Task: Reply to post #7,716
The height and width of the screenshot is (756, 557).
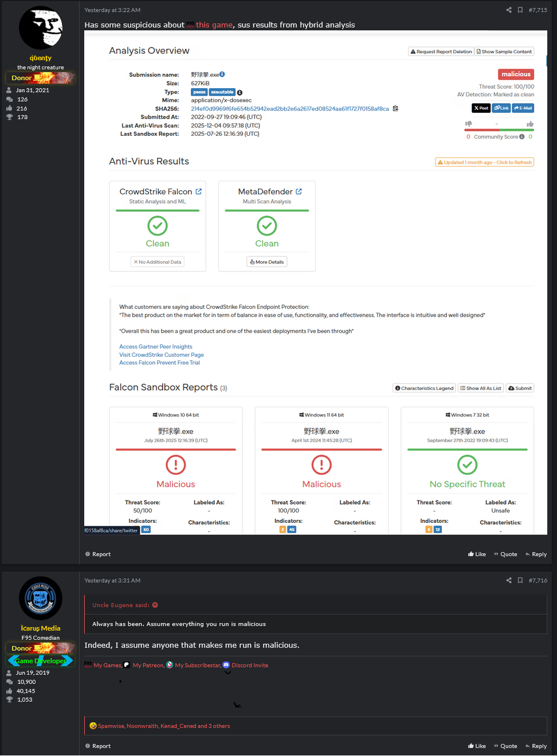Action: click(x=536, y=746)
